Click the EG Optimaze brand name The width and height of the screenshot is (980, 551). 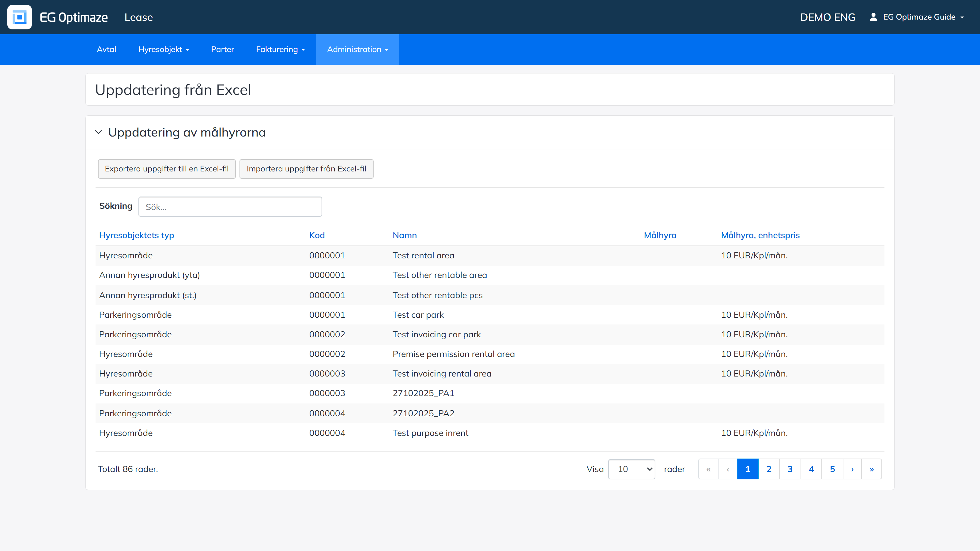(74, 17)
